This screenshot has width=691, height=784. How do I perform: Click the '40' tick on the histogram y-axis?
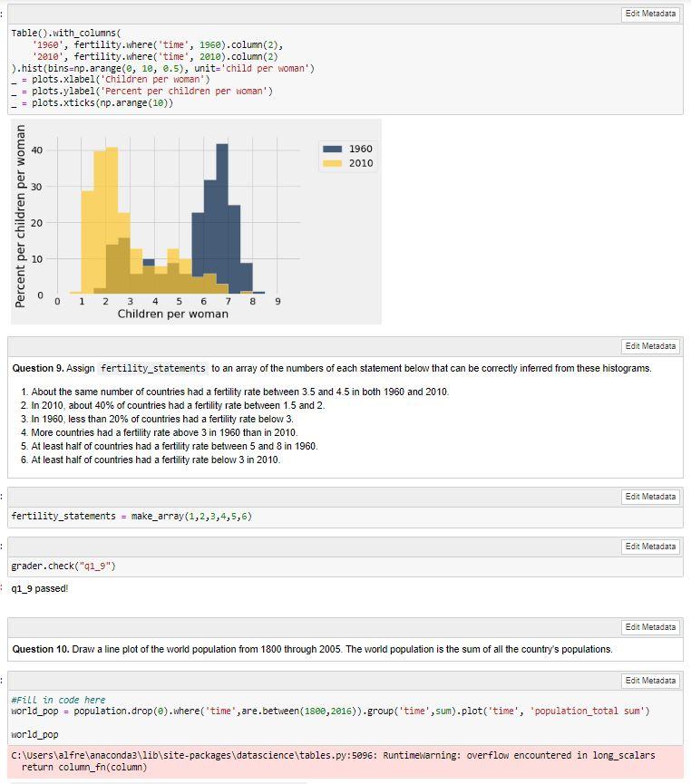click(x=37, y=150)
